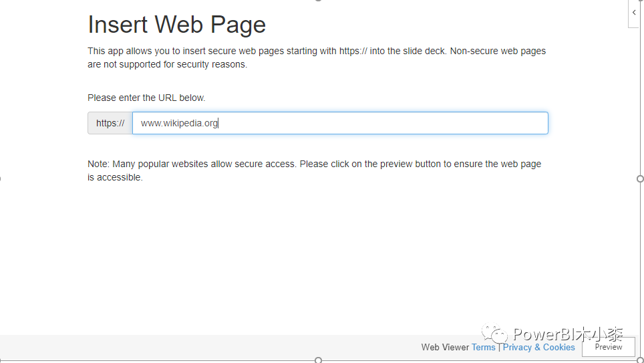Click the Insert Web Page heading
Viewport: 644px width, 363px height.
pyautogui.click(x=176, y=24)
